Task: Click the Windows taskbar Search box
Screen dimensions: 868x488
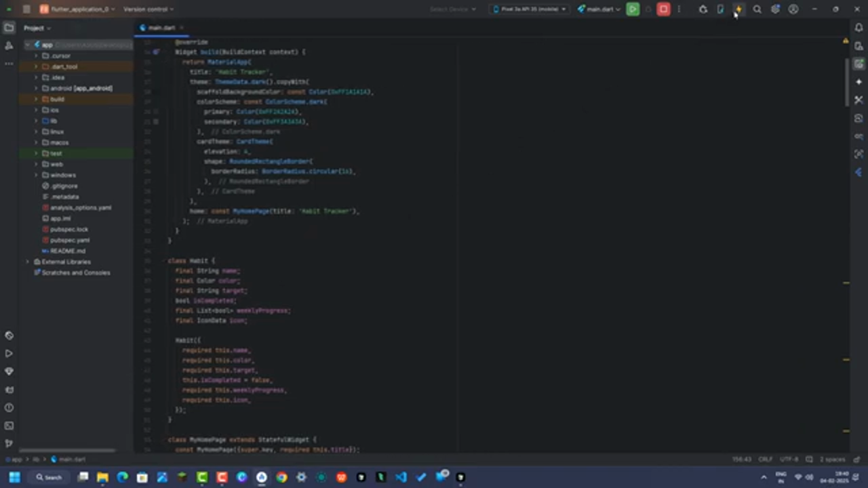Action: point(49,477)
